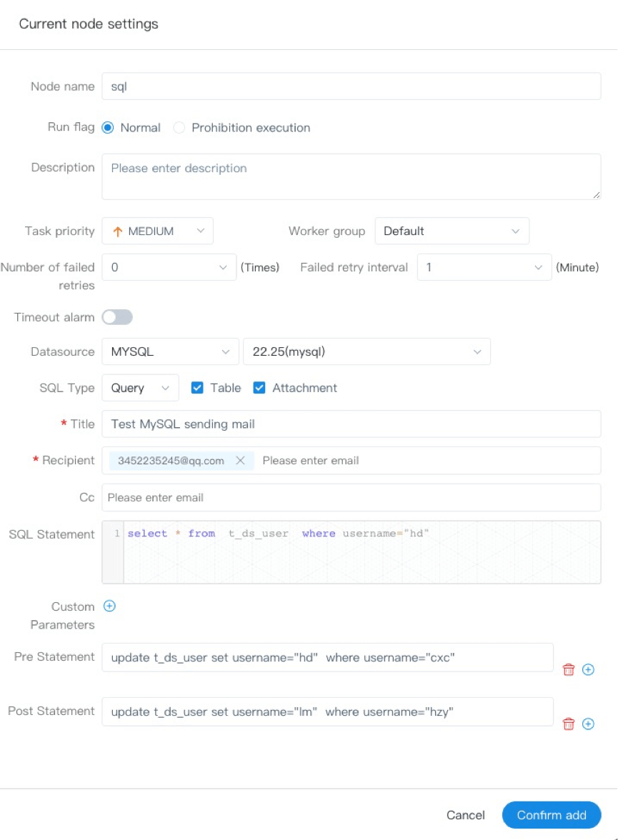The width and height of the screenshot is (618, 840).
Task: Expand the Worker group dropdown
Action: point(452,231)
